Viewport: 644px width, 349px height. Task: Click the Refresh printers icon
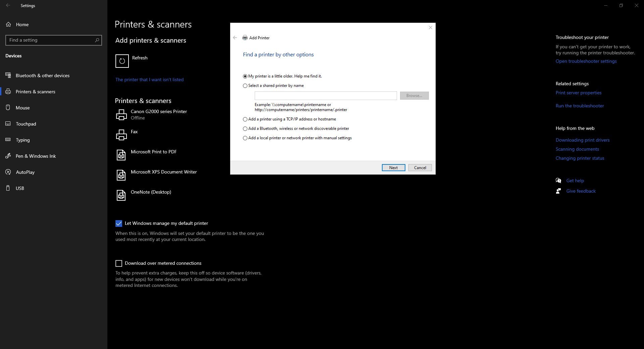coord(122,61)
